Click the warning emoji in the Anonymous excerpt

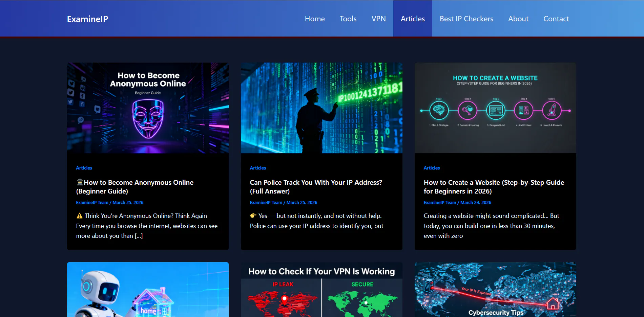pos(80,216)
